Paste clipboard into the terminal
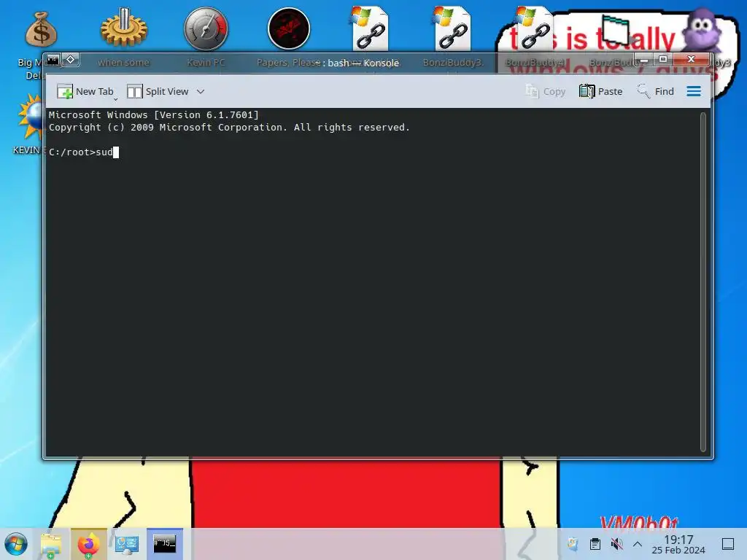The height and width of the screenshot is (560, 747). point(601,91)
